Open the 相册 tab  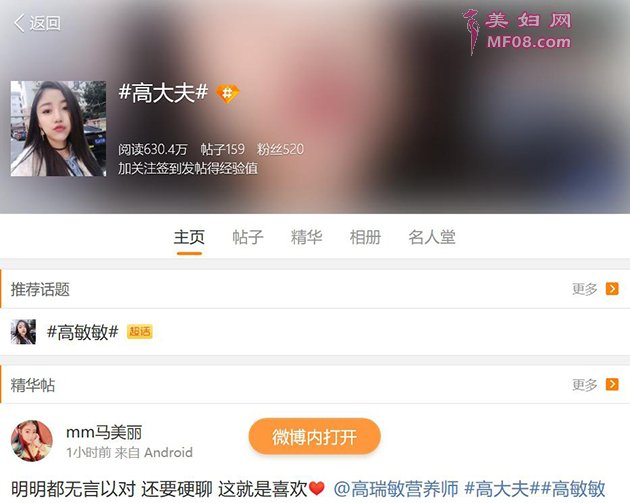pyautogui.click(x=365, y=237)
